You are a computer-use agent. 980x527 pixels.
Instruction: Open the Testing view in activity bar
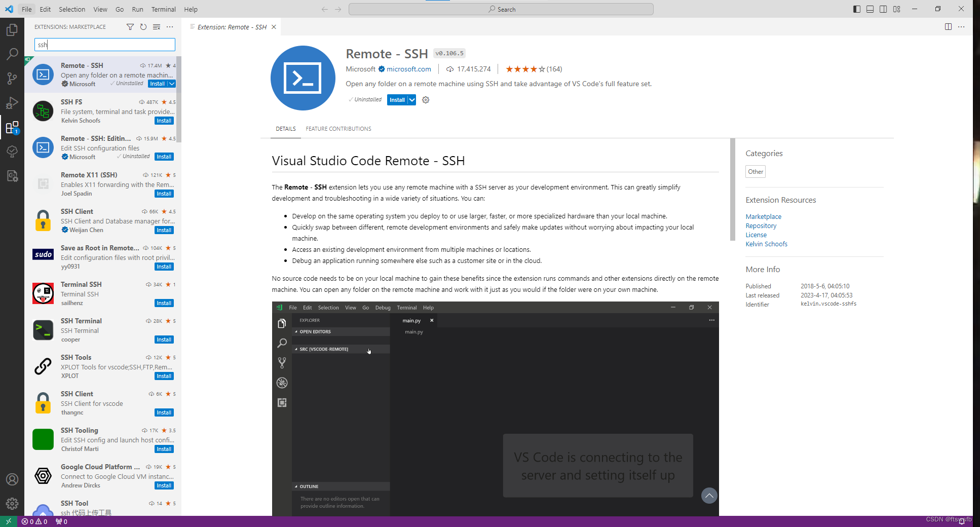tap(12, 151)
